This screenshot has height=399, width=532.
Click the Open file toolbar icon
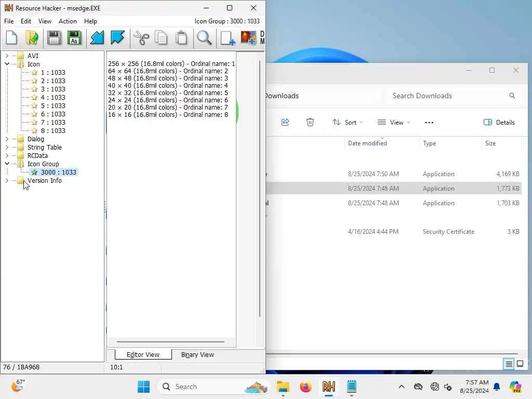point(32,37)
